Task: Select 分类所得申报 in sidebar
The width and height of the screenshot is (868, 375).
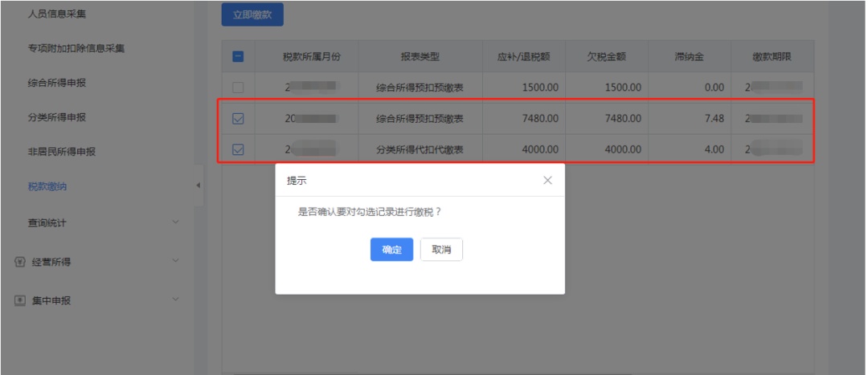Action: tap(57, 117)
